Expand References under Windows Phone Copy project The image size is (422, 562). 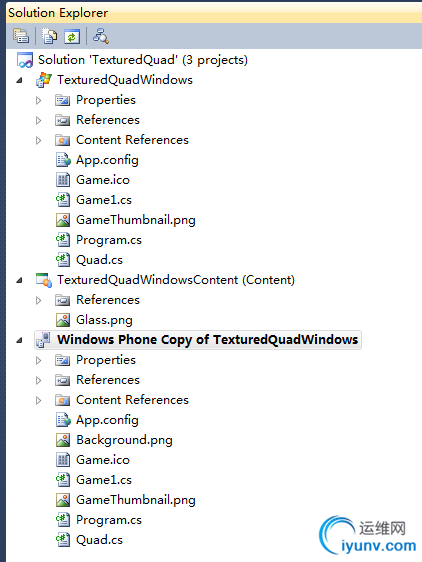(39, 380)
